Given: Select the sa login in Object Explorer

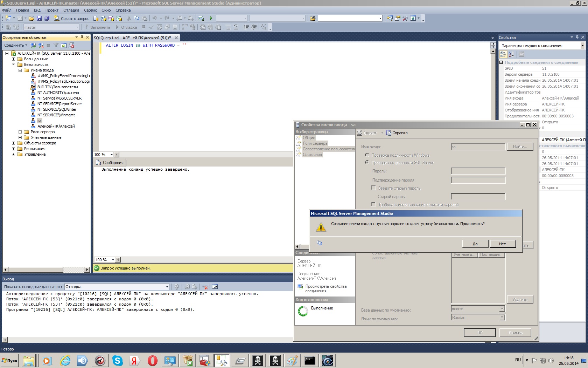Looking at the screenshot, I should pyautogui.click(x=40, y=121).
